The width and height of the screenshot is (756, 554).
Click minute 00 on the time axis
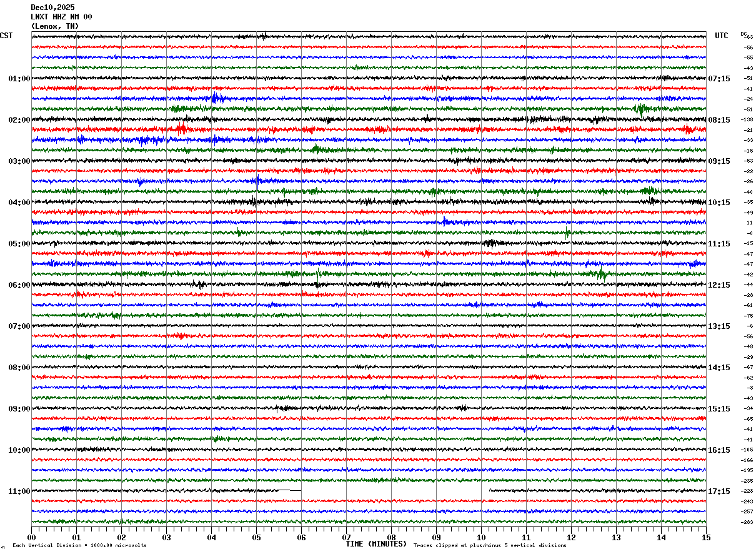tap(31, 537)
